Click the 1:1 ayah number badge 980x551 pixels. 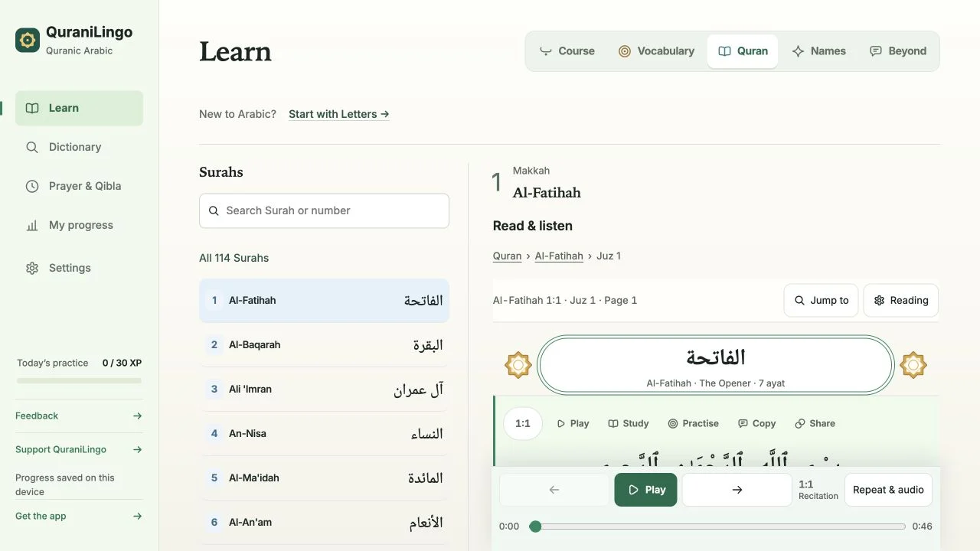(x=523, y=423)
